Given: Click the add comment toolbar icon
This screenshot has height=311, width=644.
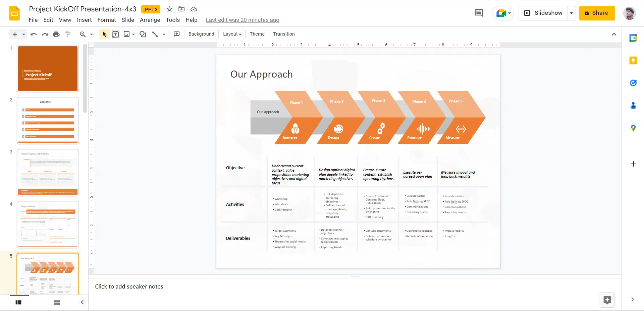Looking at the screenshot, I should [177, 34].
